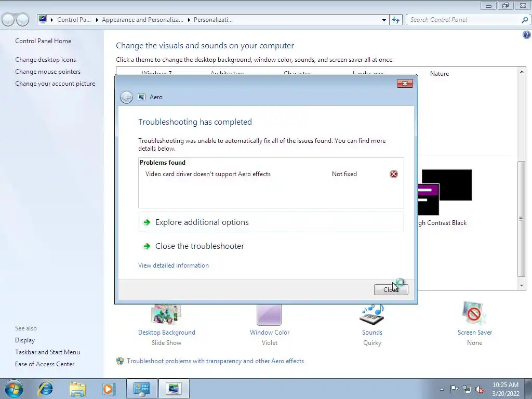The height and width of the screenshot is (399, 532).
Task: Click theme list scroll down arrow
Action: click(522, 286)
